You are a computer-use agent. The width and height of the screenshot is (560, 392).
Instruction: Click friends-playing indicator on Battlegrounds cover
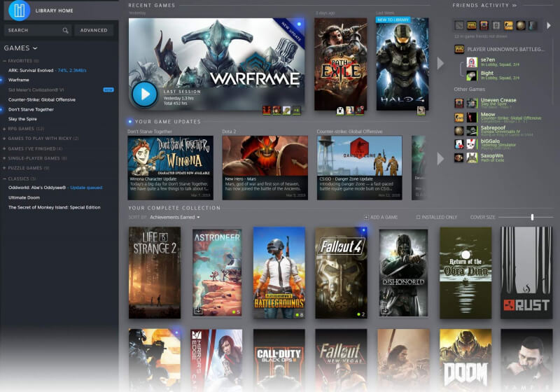click(300, 314)
